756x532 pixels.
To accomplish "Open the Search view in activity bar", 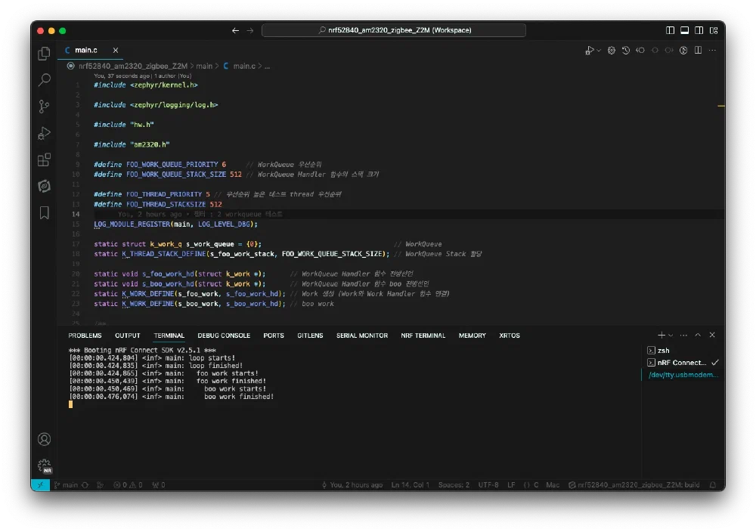I will click(x=45, y=80).
